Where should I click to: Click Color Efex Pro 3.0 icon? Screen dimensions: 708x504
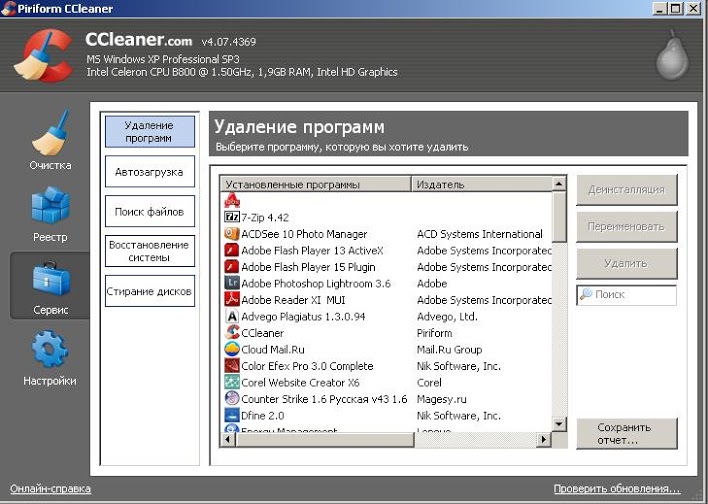pyautogui.click(x=232, y=366)
